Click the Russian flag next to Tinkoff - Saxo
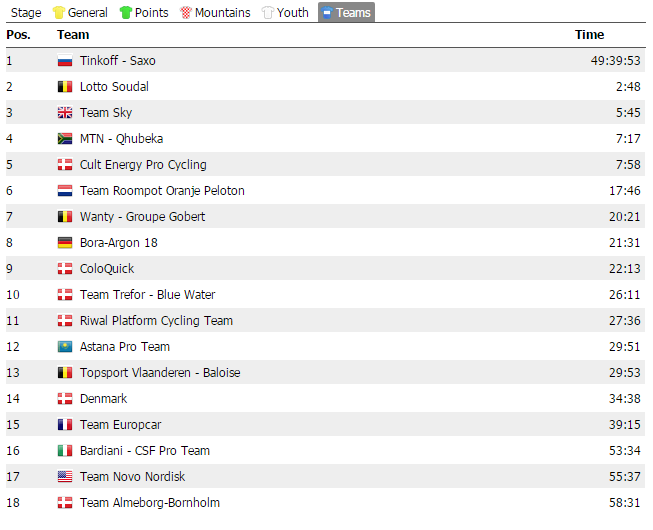Image resolution: width=653 pixels, height=530 pixels. [65, 61]
